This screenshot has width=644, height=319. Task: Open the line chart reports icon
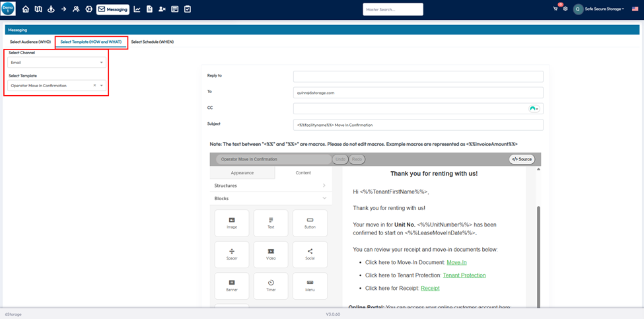coord(137,9)
